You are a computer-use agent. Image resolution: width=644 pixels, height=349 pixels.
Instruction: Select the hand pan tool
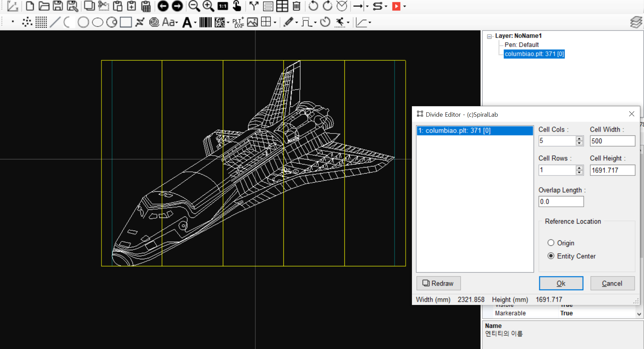click(x=237, y=6)
